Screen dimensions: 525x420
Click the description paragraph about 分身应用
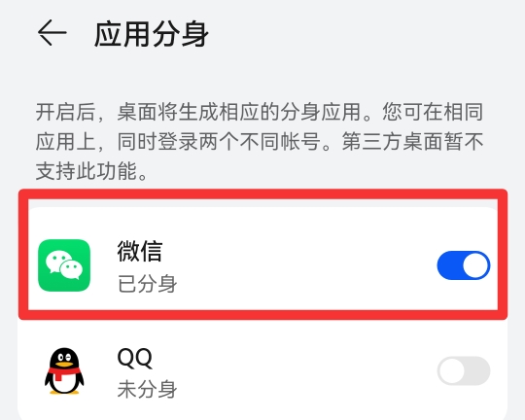[x=260, y=141]
